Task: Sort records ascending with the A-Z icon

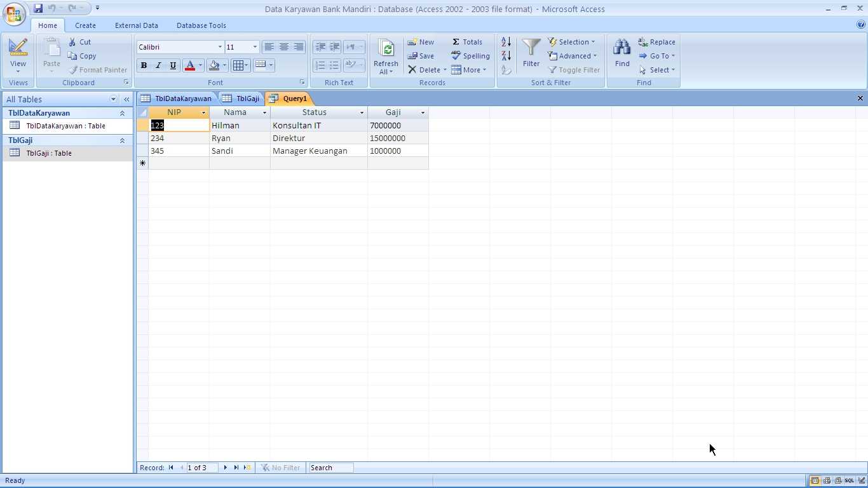Action: (506, 42)
